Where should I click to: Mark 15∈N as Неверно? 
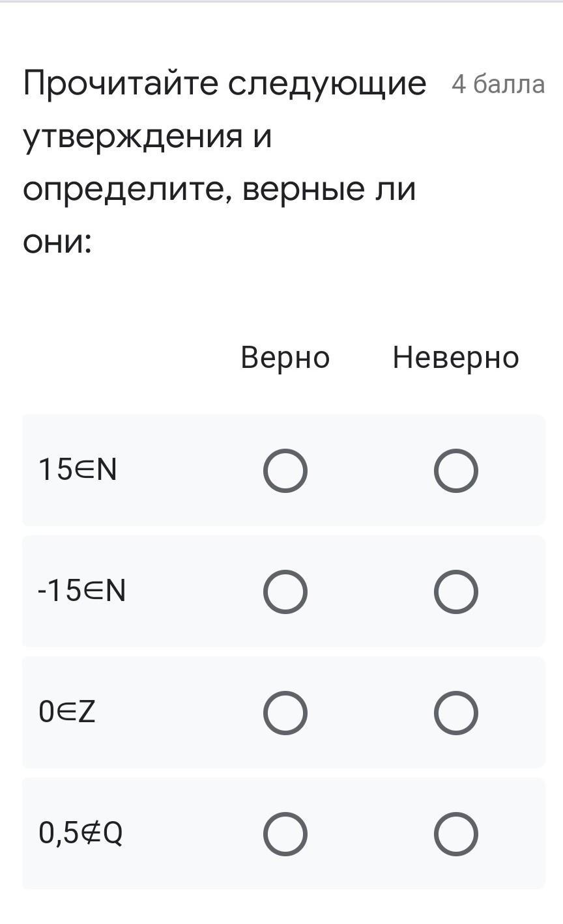tap(456, 470)
